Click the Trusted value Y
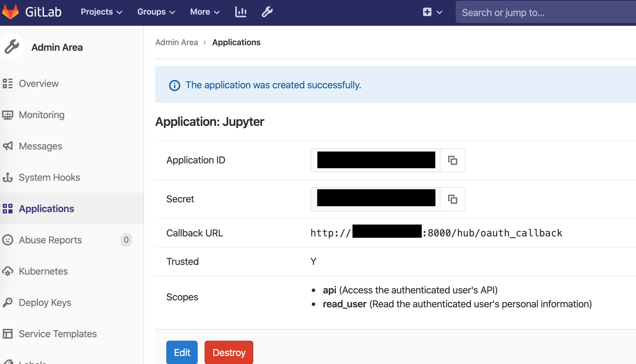636x364 pixels. pyautogui.click(x=313, y=261)
